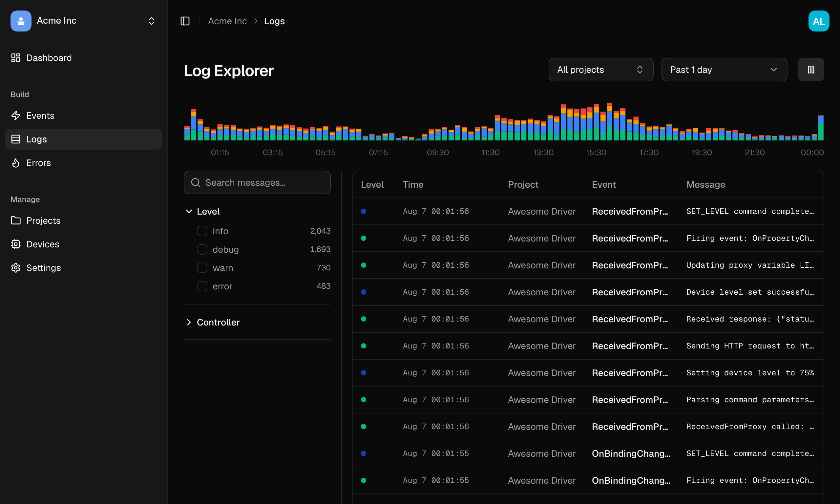
Task: Collapse the Level filter section
Action: coord(203,211)
